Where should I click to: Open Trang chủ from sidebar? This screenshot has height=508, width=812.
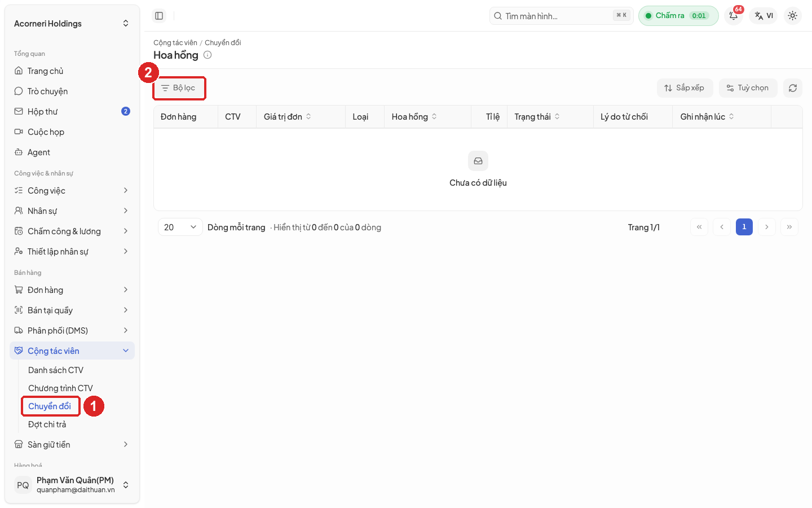pyautogui.click(x=72, y=71)
